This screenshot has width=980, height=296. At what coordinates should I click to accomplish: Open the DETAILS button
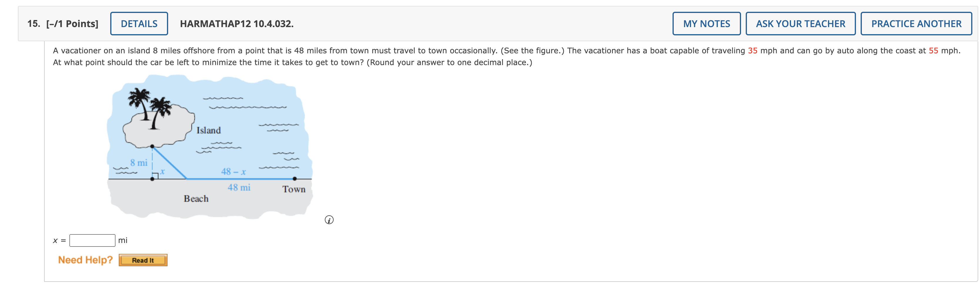click(x=139, y=24)
